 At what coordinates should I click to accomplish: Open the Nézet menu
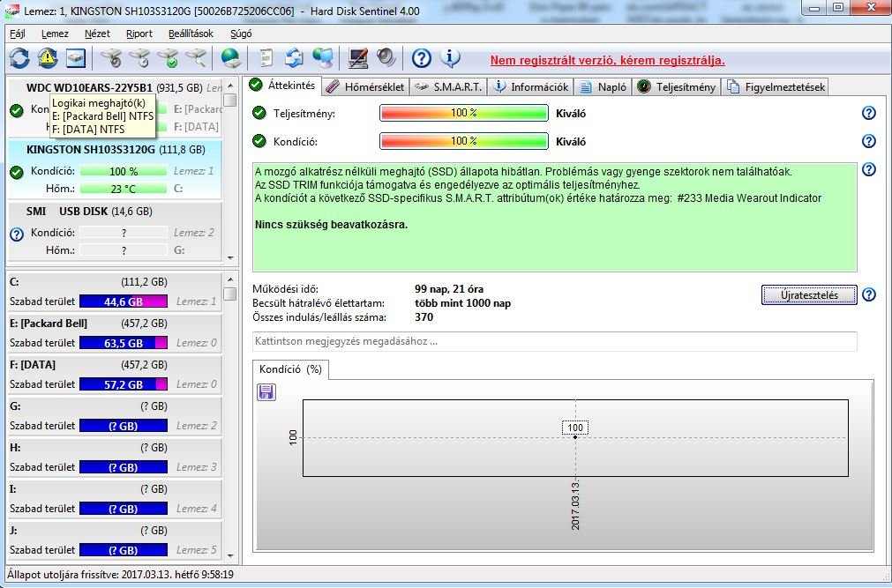click(97, 33)
